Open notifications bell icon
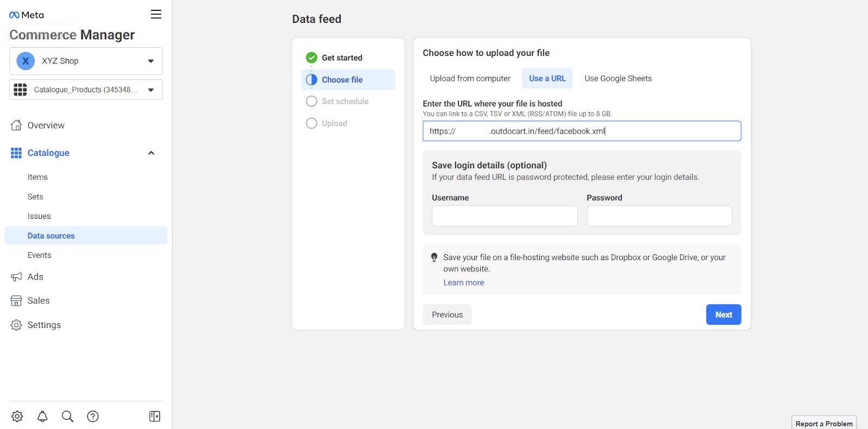The image size is (868, 429). pyautogui.click(x=42, y=417)
